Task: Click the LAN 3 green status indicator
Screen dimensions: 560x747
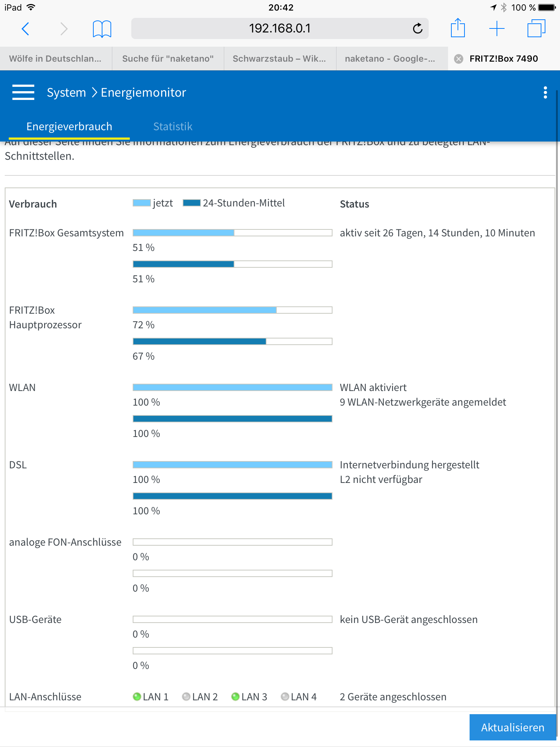Action: (236, 697)
